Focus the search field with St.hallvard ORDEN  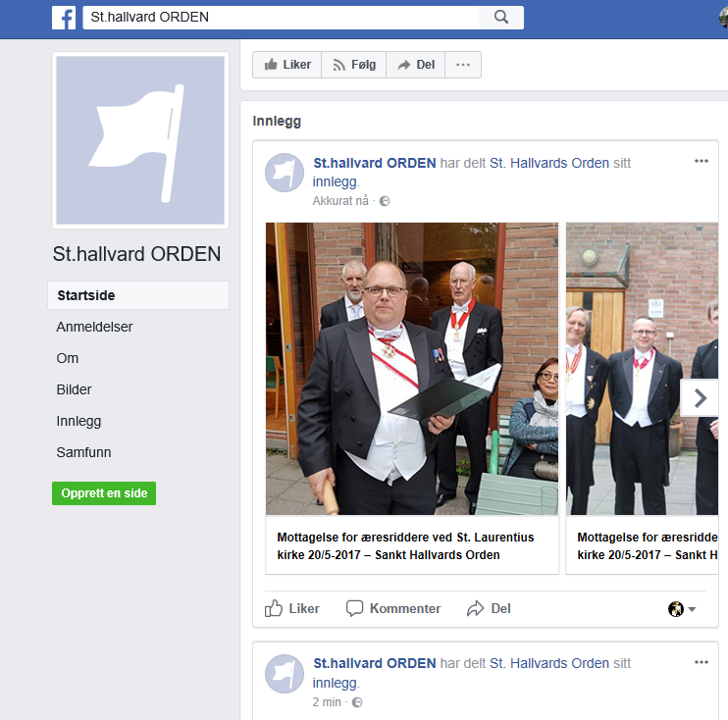coord(281,18)
